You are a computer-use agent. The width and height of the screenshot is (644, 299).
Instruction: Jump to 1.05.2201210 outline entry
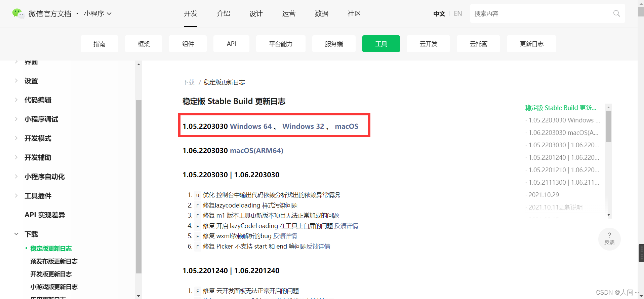(564, 170)
